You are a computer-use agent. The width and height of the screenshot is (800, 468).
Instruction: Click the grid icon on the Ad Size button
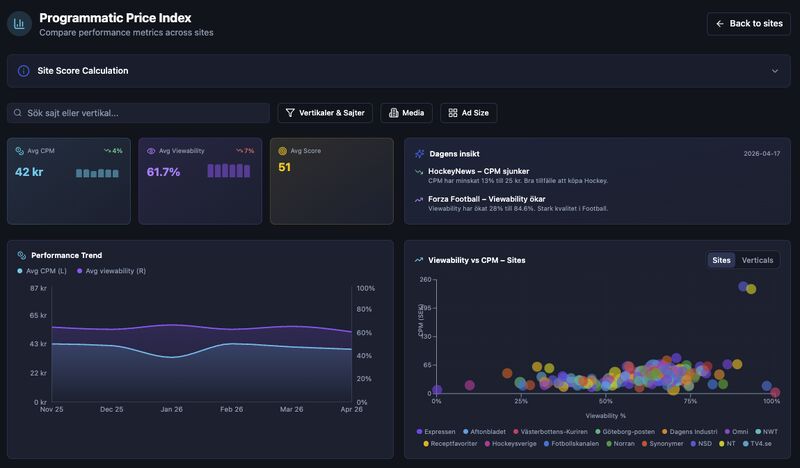click(x=453, y=113)
